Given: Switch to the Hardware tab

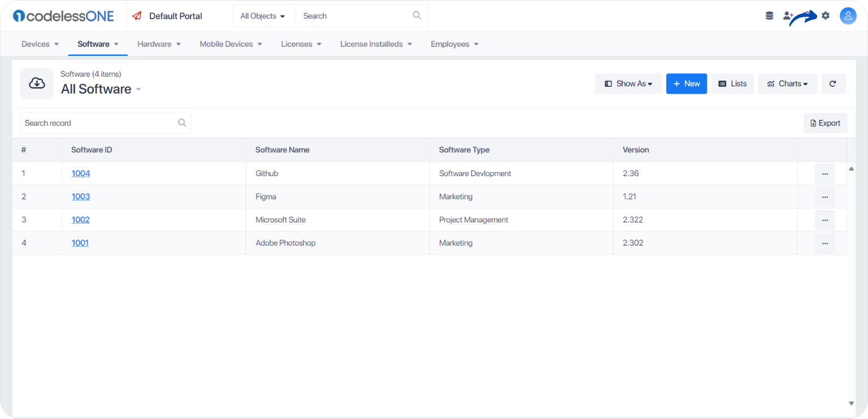Looking at the screenshot, I should [x=154, y=44].
